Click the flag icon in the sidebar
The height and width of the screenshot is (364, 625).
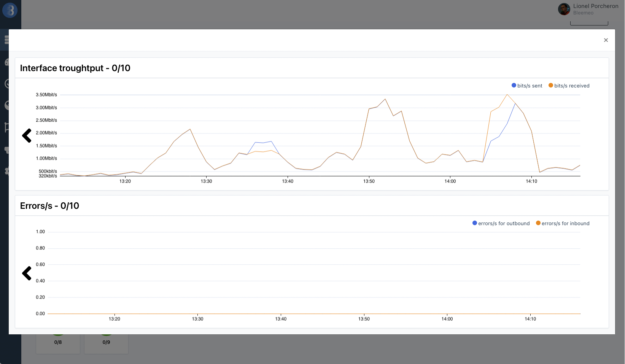[7, 128]
